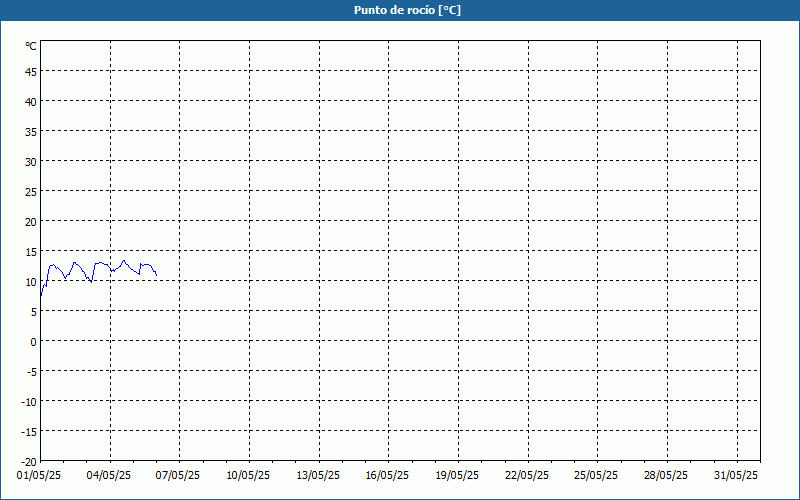
Task: Click the date label 04/05/25
Action: coord(109,476)
